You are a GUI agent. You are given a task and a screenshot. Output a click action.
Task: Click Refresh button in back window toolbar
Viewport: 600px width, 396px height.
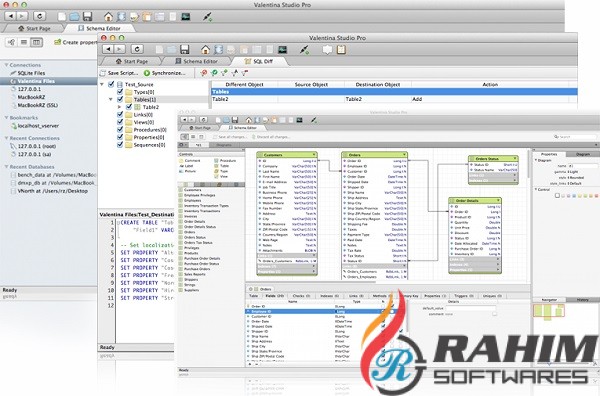click(x=39, y=16)
